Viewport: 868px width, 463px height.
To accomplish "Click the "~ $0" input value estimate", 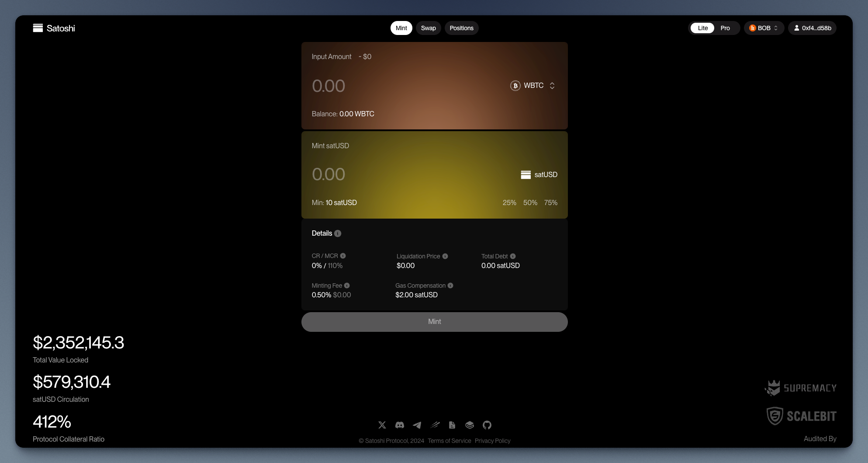I will (x=365, y=57).
